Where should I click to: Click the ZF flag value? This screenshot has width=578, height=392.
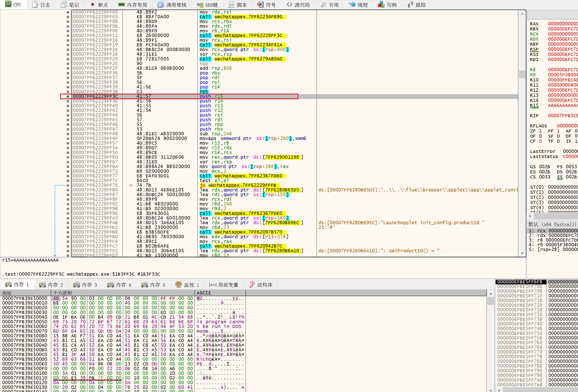click(x=540, y=131)
